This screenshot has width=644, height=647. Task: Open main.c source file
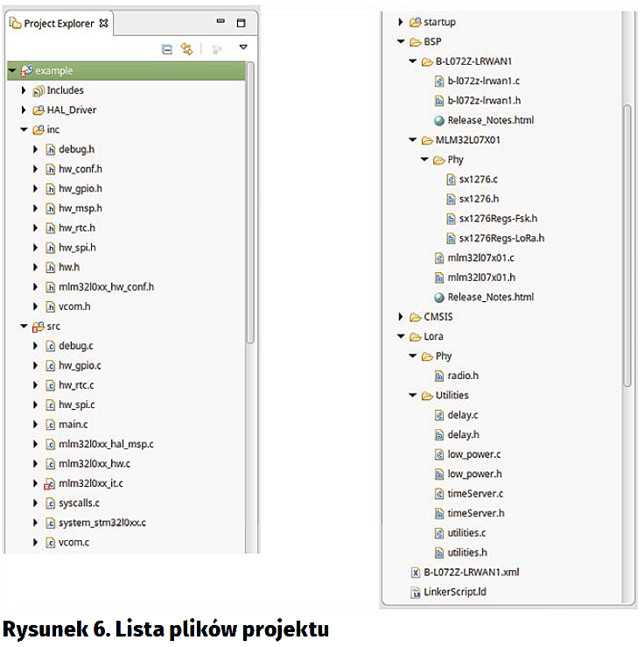73,425
